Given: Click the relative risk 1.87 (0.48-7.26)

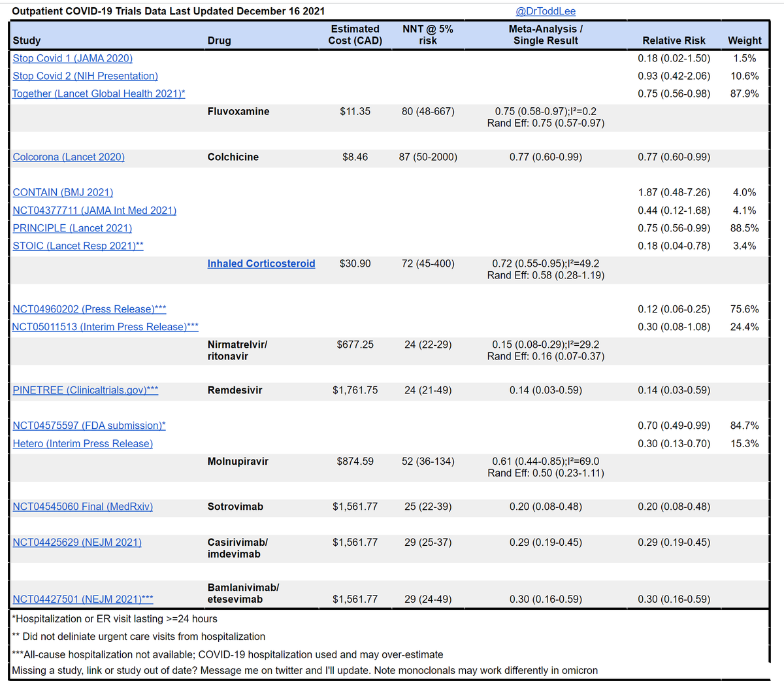Looking at the screenshot, I should (674, 192).
